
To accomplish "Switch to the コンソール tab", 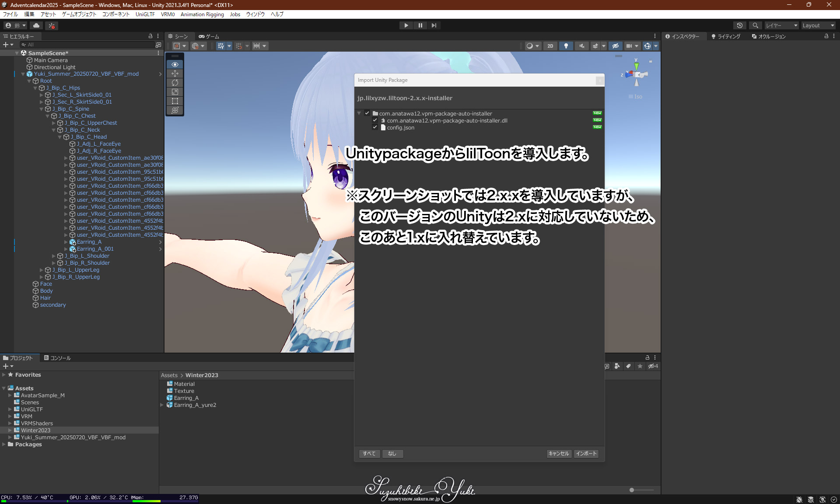I will click(x=57, y=358).
